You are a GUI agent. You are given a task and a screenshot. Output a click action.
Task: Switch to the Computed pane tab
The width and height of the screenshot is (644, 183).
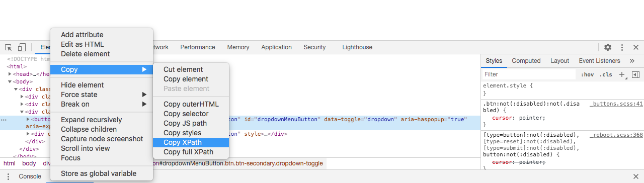[x=526, y=61]
